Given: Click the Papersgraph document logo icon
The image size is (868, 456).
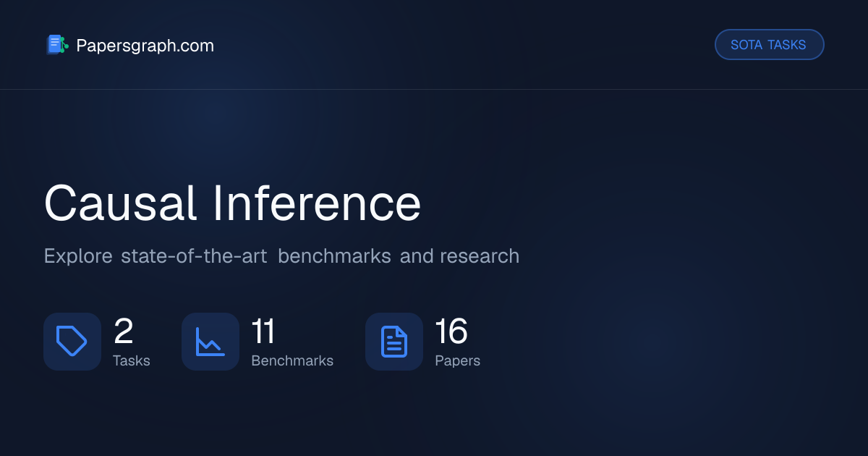Looking at the screenshot, I should pyautogui.click(x=57, y=45).
